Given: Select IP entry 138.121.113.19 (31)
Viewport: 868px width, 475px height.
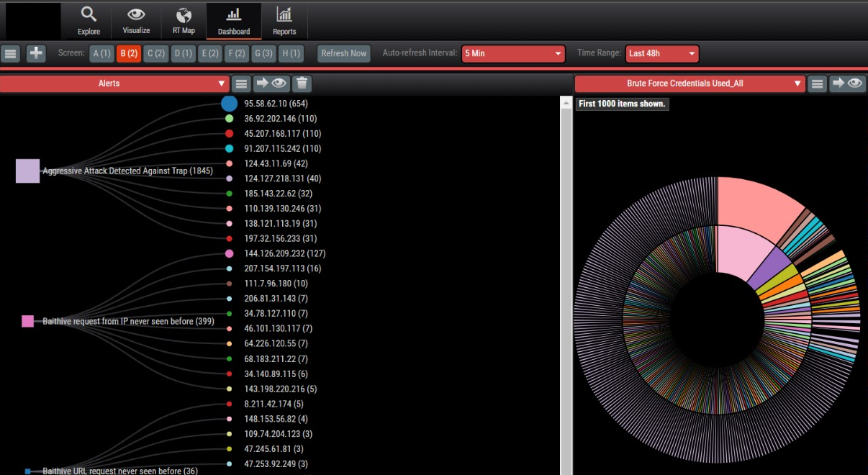Looking at the screenshot, I should pyautogui.click(x=280, y=224).
